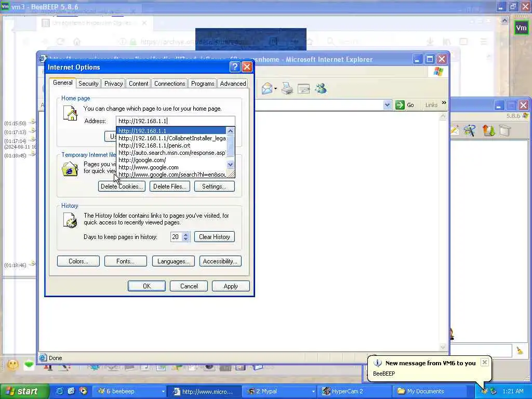This screenshot has height=399, width=532.
Task: Open the Content tab
Action: click(x=138, y=84)
